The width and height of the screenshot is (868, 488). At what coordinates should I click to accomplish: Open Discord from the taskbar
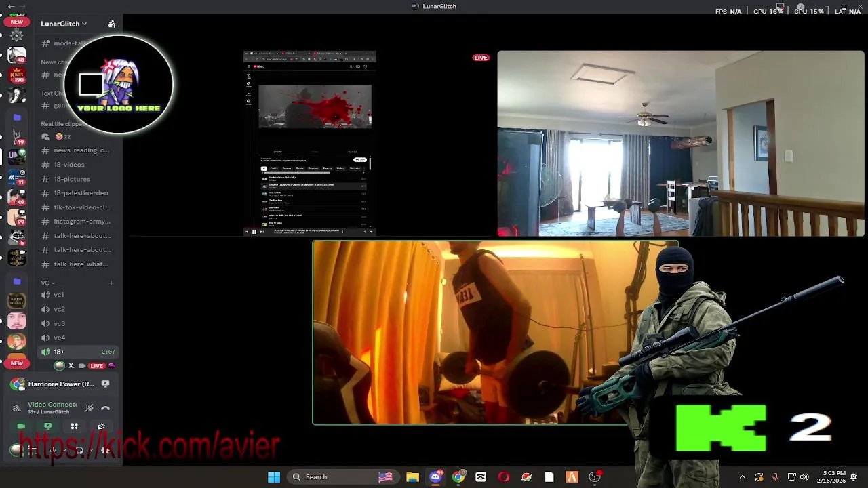tap(435, 477)
